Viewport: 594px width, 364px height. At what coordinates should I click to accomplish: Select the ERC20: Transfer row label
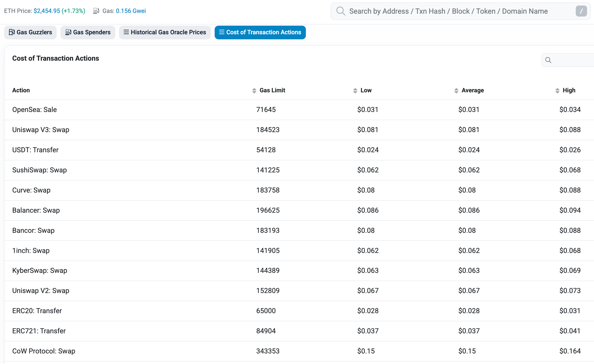tap(37, 311)
